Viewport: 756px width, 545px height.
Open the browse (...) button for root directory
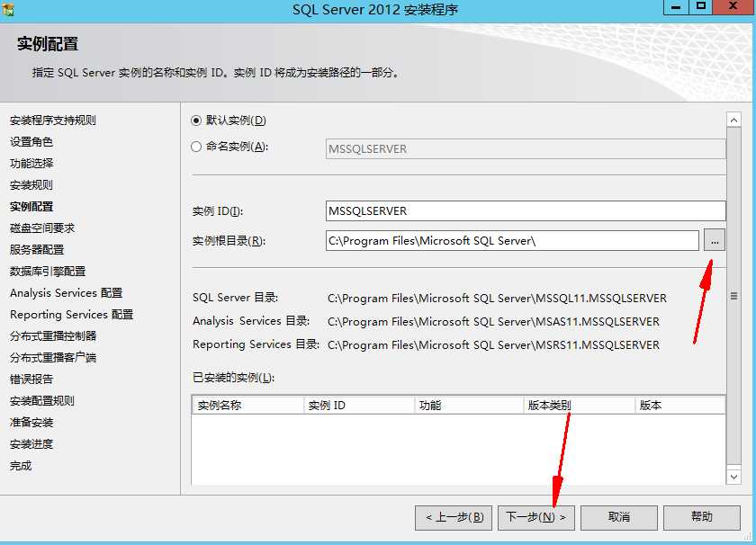click(x=714, y=240)
